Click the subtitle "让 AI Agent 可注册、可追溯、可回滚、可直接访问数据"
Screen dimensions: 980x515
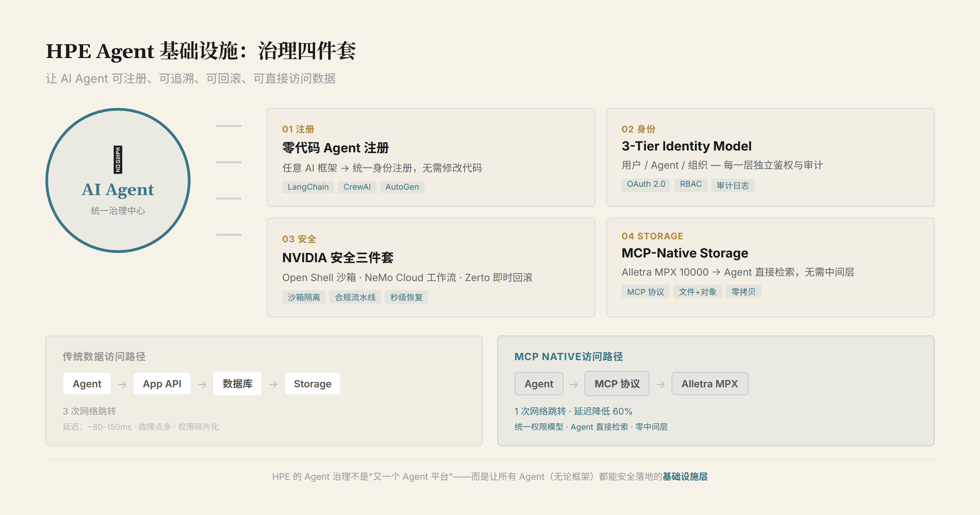[191, 78]
